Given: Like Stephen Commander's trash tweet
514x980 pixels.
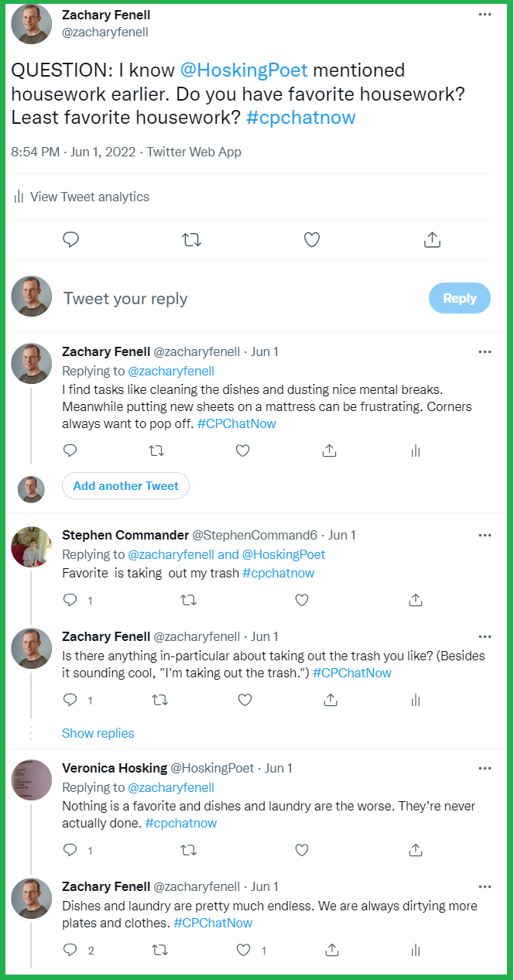Looking at the screenshot, I should pos(302,600).
